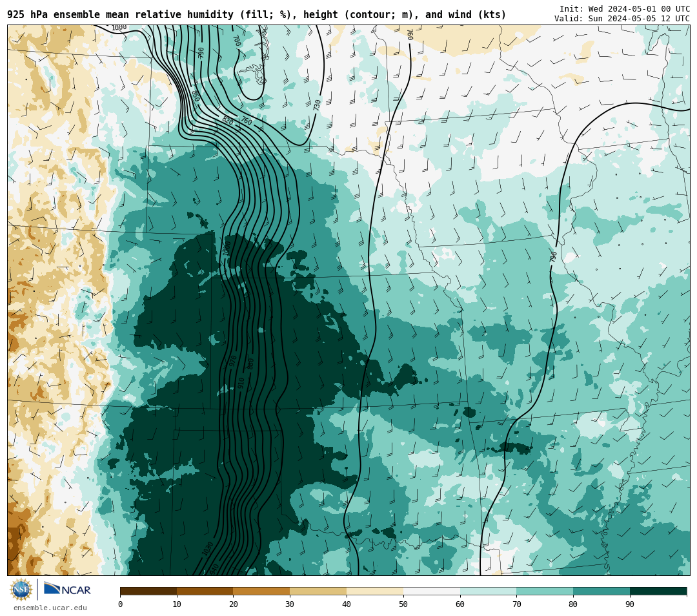This screenshot has width=697, height=616.
Task: Click the 50-60 white colorbar segment
Action: tap(432, 591)
